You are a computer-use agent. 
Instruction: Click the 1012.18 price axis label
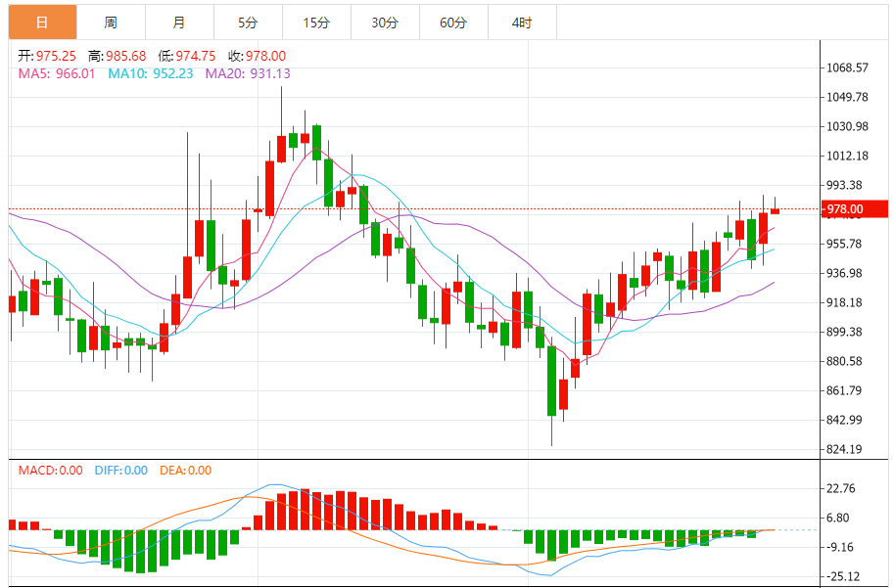[x=848, y=156]
